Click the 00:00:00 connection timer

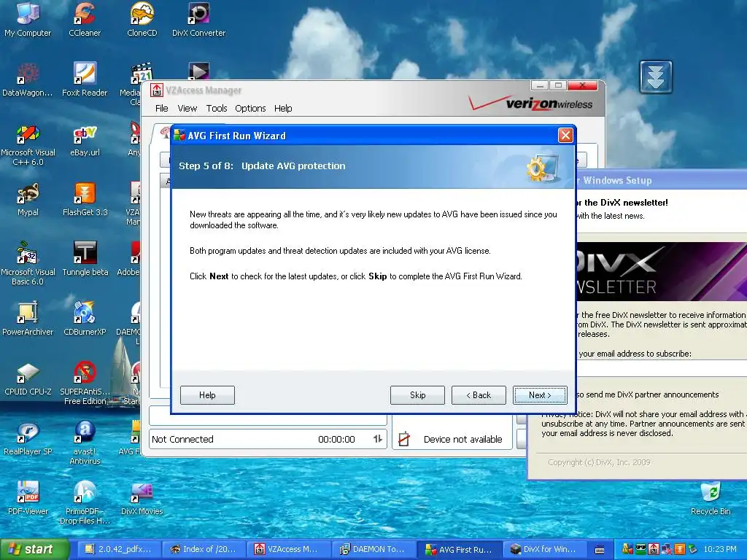pos(336,440)
